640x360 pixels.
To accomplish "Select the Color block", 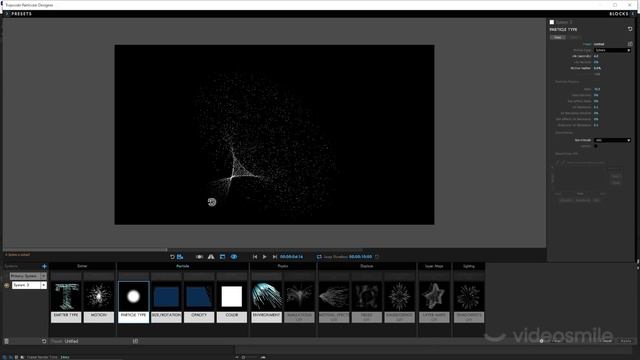I will 232,302.
